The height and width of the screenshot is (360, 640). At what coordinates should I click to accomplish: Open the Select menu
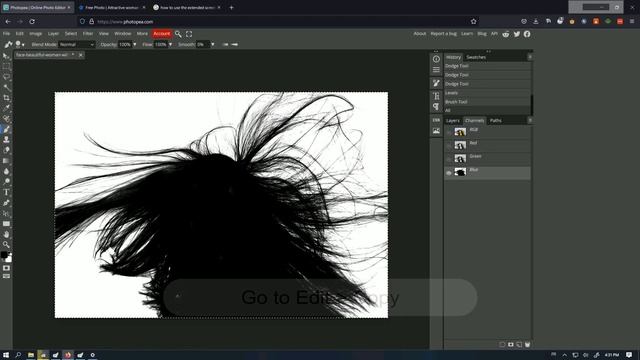(x=71, y=34)
